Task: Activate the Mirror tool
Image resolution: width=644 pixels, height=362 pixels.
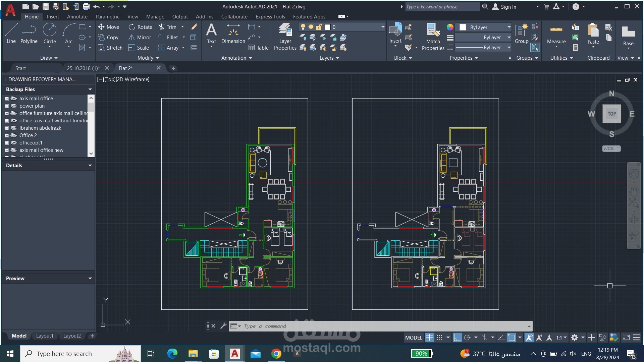Action: [140, 37]
